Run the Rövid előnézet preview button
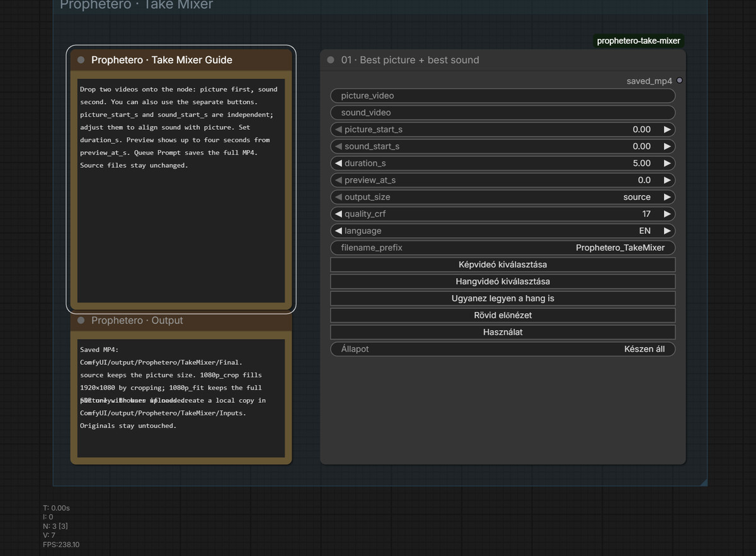 [x=503, y=315]
